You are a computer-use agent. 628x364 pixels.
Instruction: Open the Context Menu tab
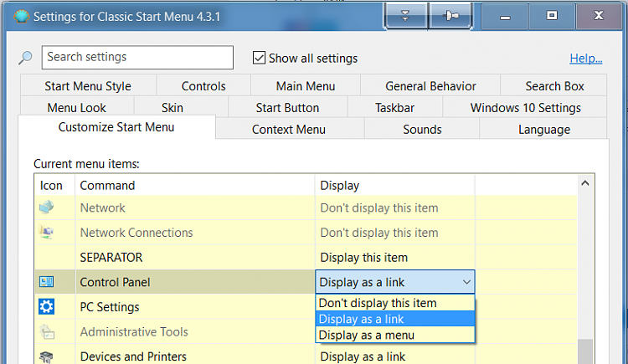point(289,130)
